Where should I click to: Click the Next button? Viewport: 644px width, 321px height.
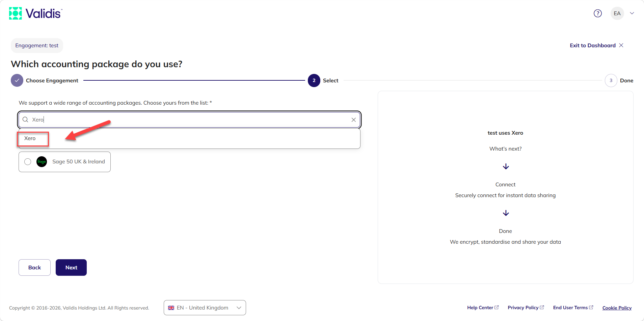pyautogui.click(x=71, y=268)
